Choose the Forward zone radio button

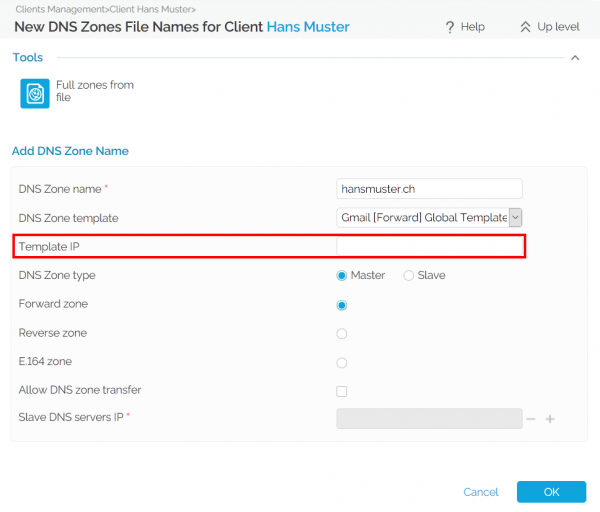click(342, 304)
